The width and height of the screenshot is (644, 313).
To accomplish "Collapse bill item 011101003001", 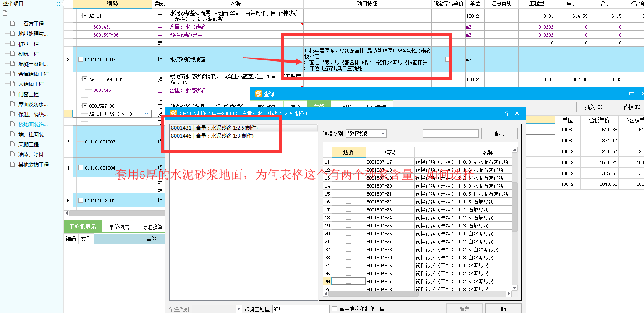I will click(81, 201).
